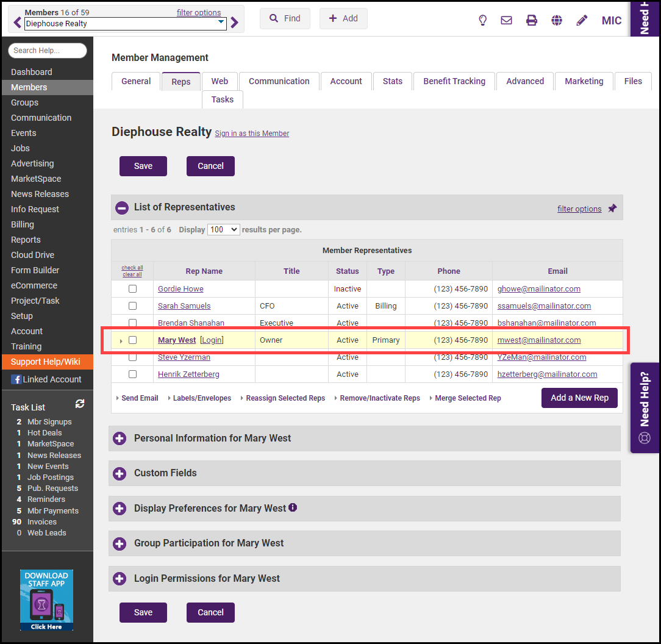661x644 pixels.
Task: Click the lightbulb icon in top toolbar
Action: [x=482, y=20]
